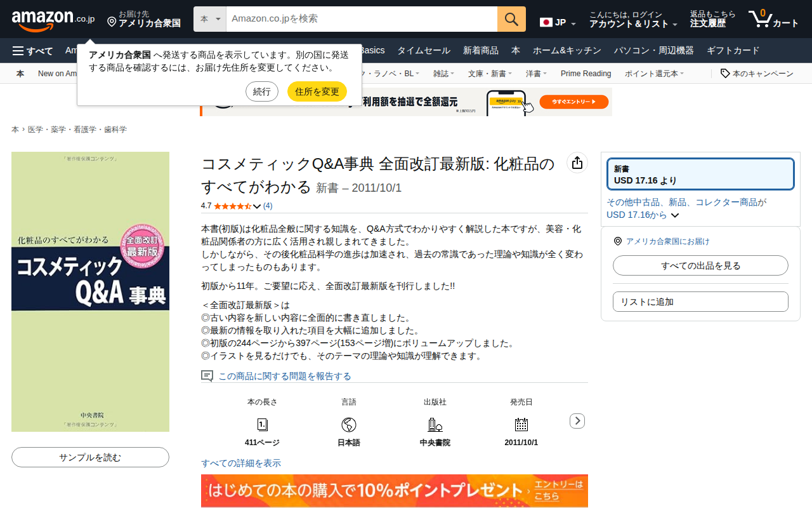Expand the rating breakdown chevron
This screenshot has width=812, height=508.
(x=257, y=206)
